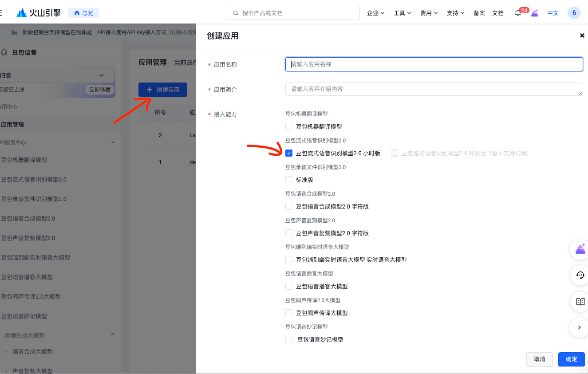The width and height of the screenshot is (588, 374).
Task: Collapse the API服务中心 sidebar section
Action: coord(112,142)
